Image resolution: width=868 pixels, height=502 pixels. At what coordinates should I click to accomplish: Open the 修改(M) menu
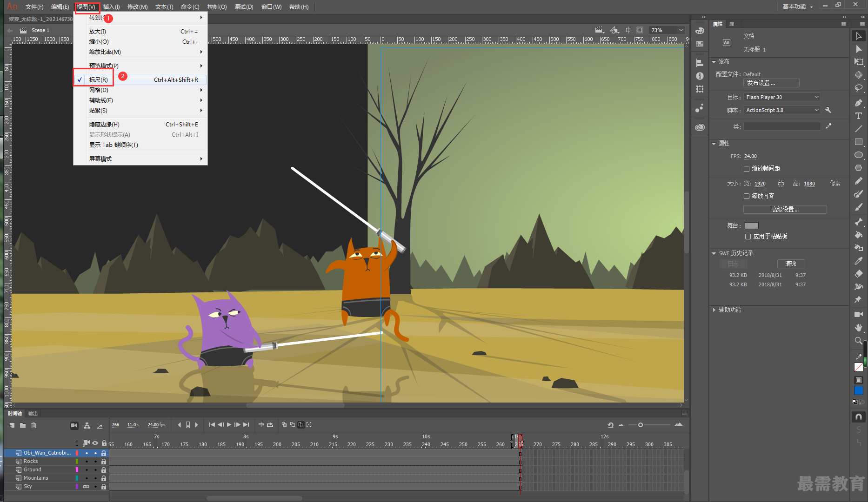pos(137,7)
